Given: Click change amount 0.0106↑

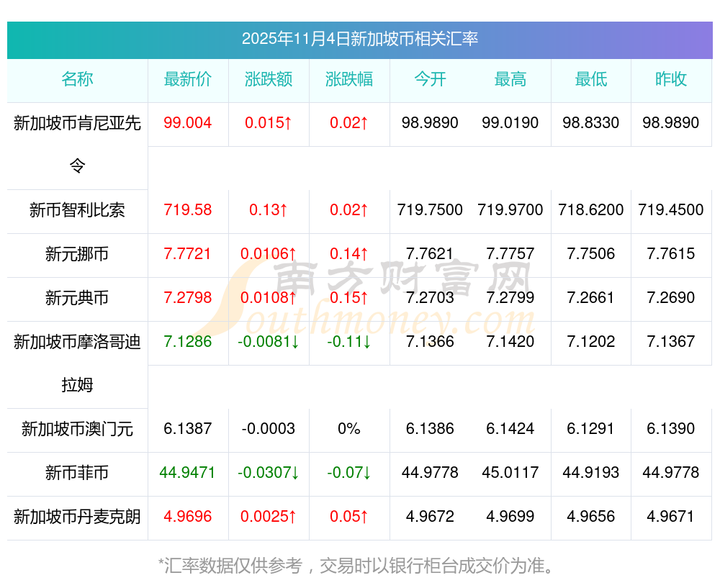Looking at the screenshot, I should [x=268, y=253].
